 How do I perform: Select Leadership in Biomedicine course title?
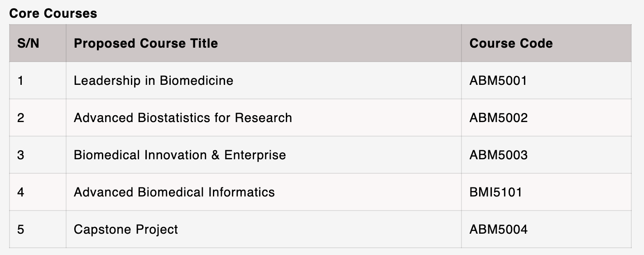click(x=154, y=81)
